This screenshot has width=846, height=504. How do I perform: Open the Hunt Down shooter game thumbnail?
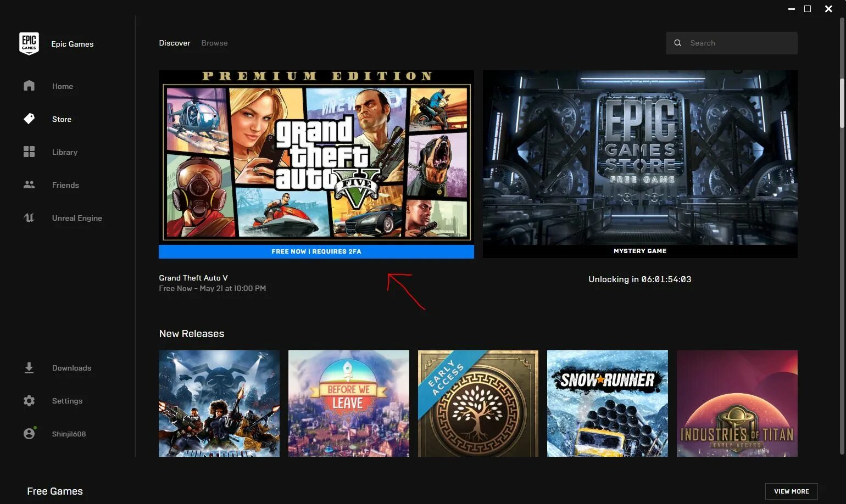219,404
